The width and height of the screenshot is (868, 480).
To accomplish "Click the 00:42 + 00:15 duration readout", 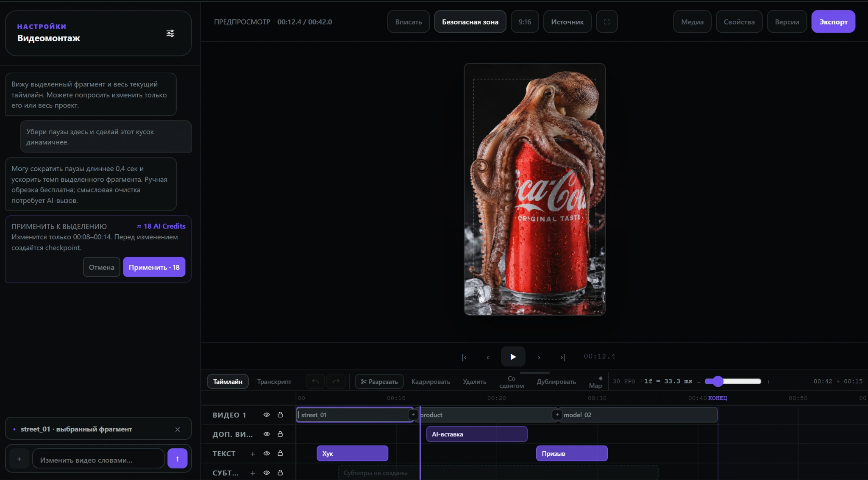I will (x=838, y=382).
